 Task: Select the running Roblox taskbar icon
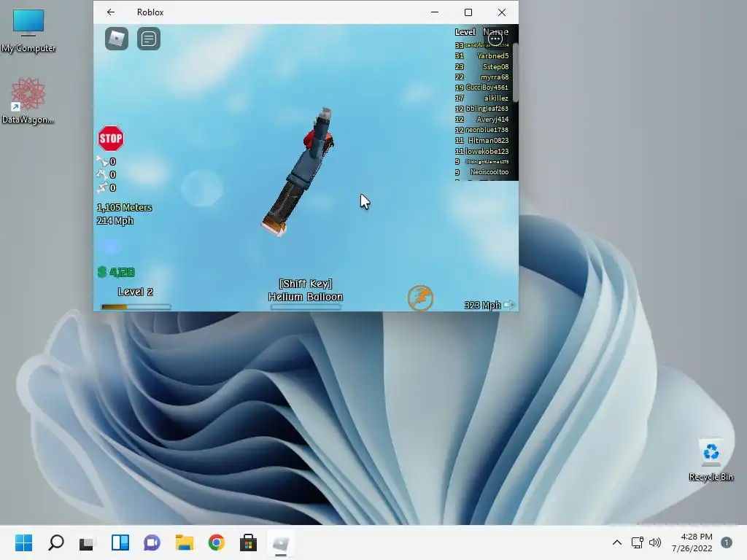281,542
